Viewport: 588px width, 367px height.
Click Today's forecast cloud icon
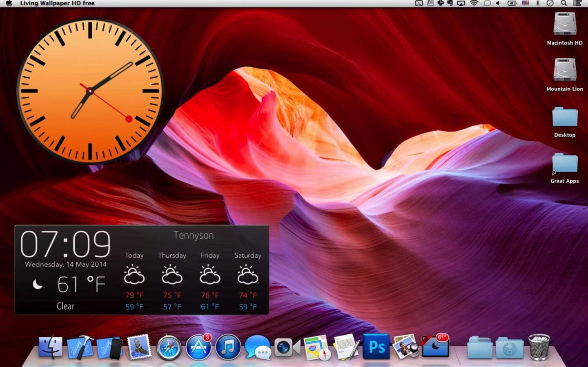134,274
